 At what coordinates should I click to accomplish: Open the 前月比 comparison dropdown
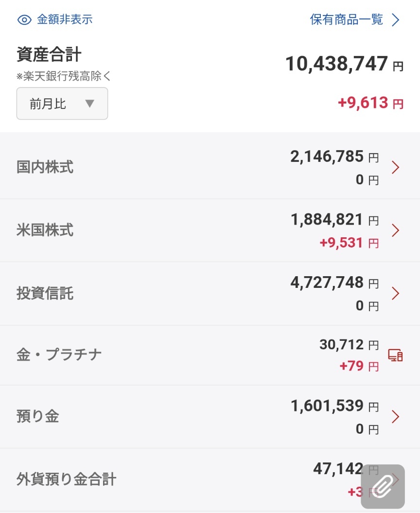[62, 104]
